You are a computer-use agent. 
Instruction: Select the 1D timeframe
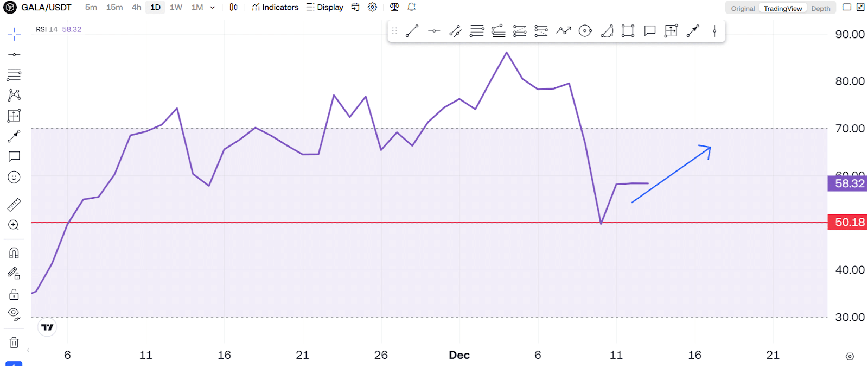pos(155,8)
